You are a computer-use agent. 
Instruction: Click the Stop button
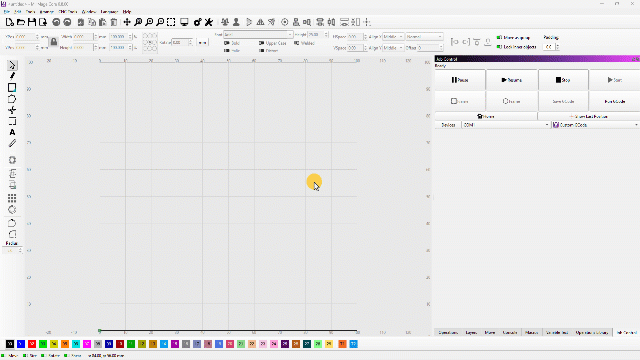pos(563,80)
